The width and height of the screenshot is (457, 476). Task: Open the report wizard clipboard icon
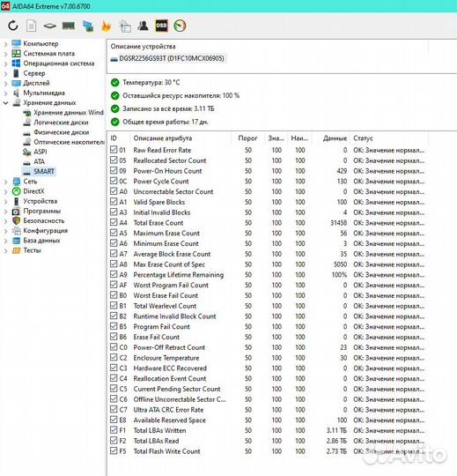(125, 26)
